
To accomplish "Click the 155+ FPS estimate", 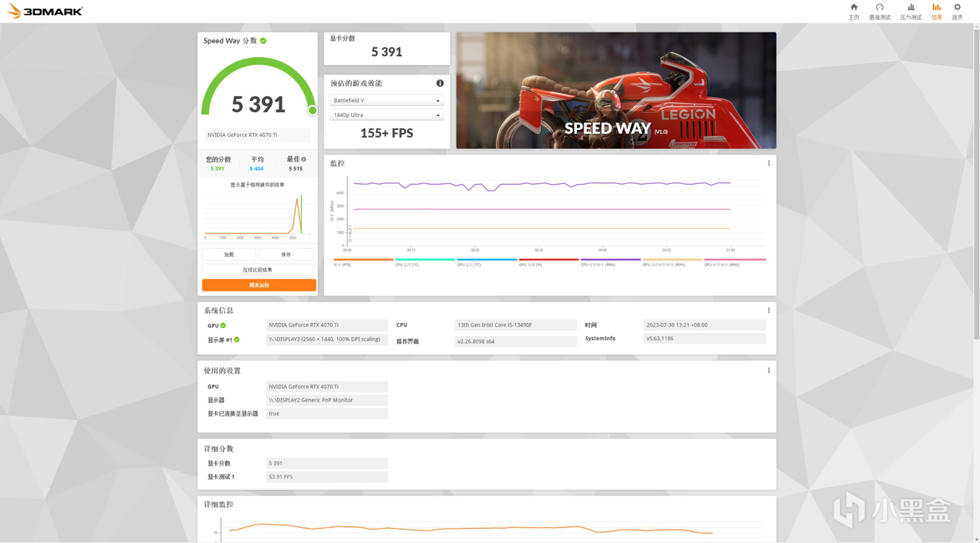I will coord(387,133).
